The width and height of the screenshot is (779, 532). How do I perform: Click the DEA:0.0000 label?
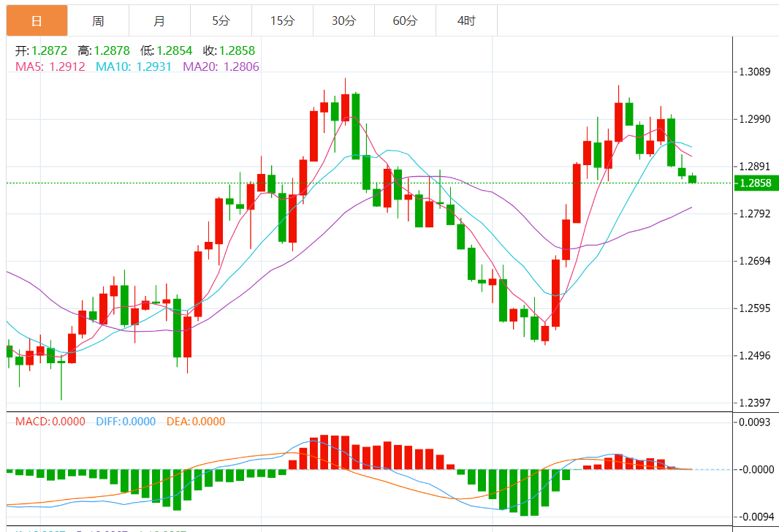coord(196,422)
